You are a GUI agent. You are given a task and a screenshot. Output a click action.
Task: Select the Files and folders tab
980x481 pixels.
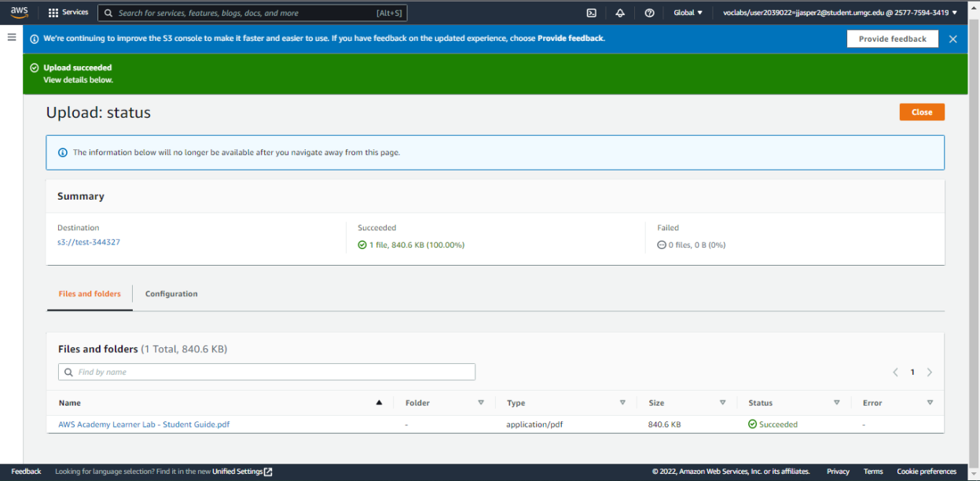(90, 294)
